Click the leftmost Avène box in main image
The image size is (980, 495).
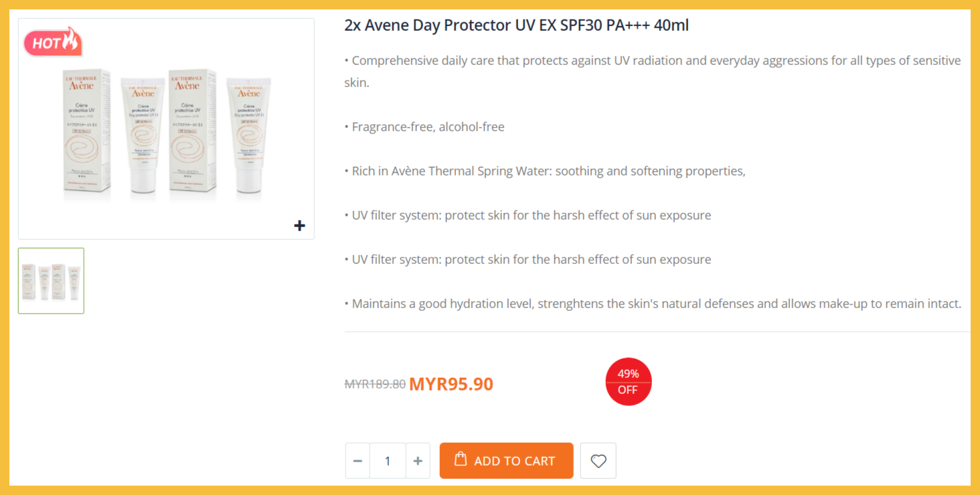(88, 134)
